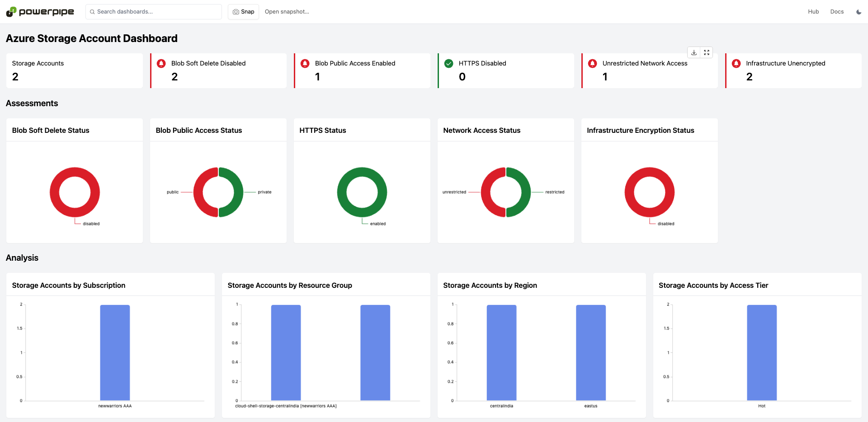Image resolution: width=868 pixels, height=422 pixels.
Task: Click the second resource group bar
Action: [375, 352]
